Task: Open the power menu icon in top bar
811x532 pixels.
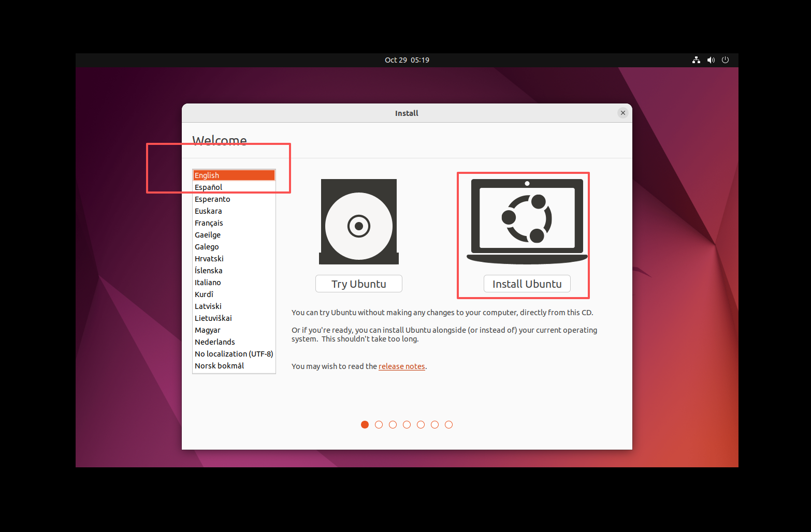Action: (x=725, y=60)
